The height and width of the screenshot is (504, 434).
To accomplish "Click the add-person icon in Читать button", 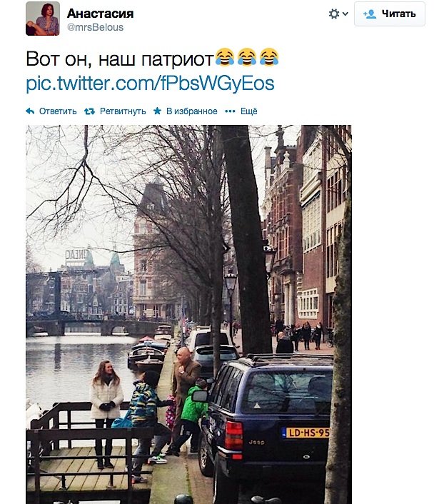I will click(369, 14).
